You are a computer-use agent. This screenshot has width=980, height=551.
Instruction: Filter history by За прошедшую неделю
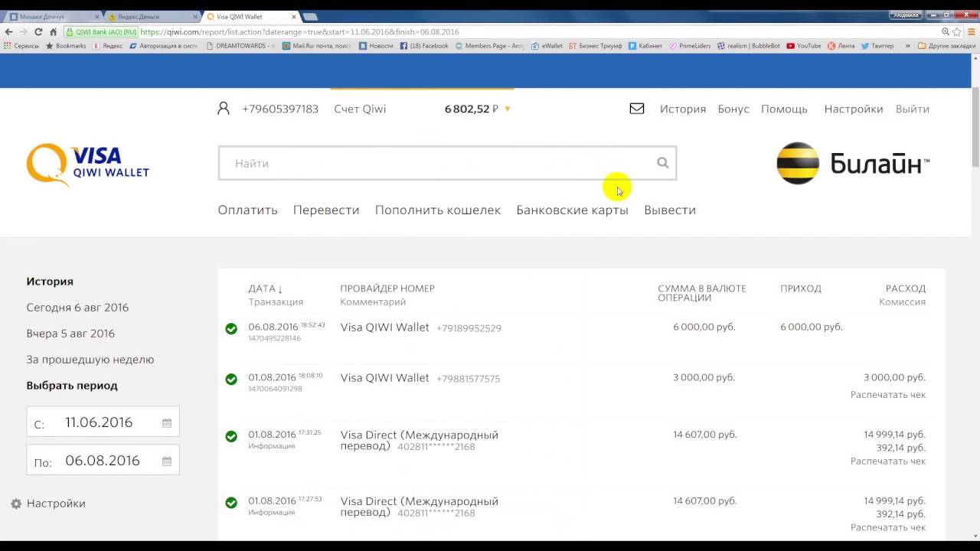[x=90, y=359]
